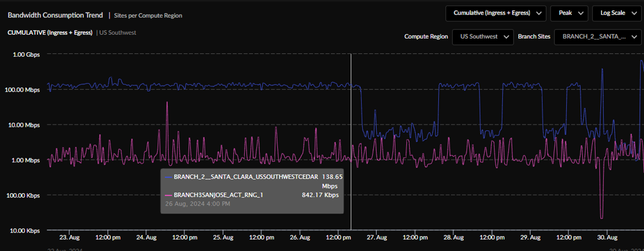Click the vertical crosshair time marker line
The image size is (644, 251).
(x=351, y=142)
